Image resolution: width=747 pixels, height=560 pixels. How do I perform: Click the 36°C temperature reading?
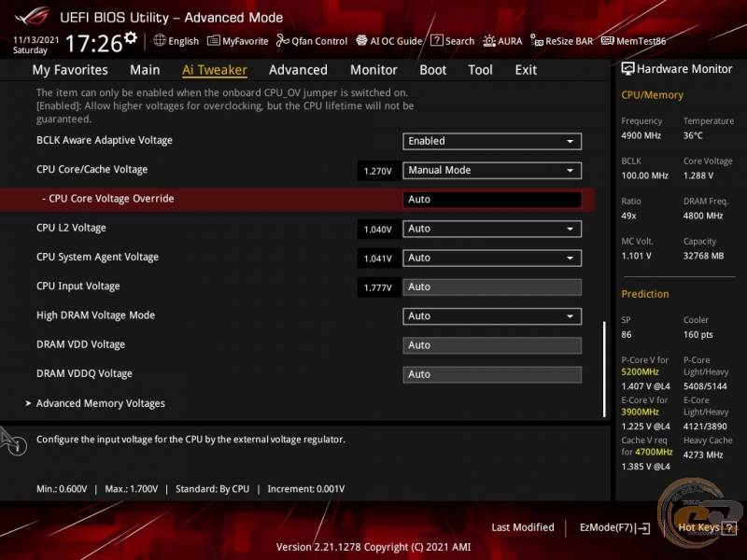pyautogui.click(x=693, y=135)
